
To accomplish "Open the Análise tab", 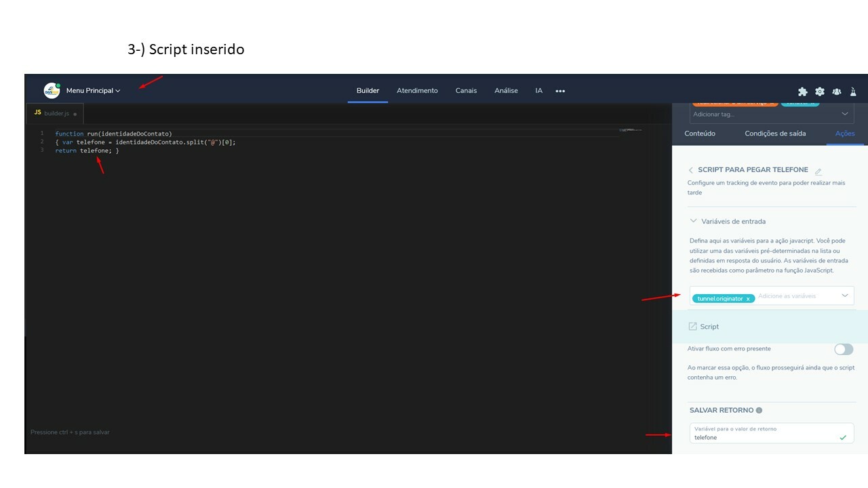I will coord(506,91).
